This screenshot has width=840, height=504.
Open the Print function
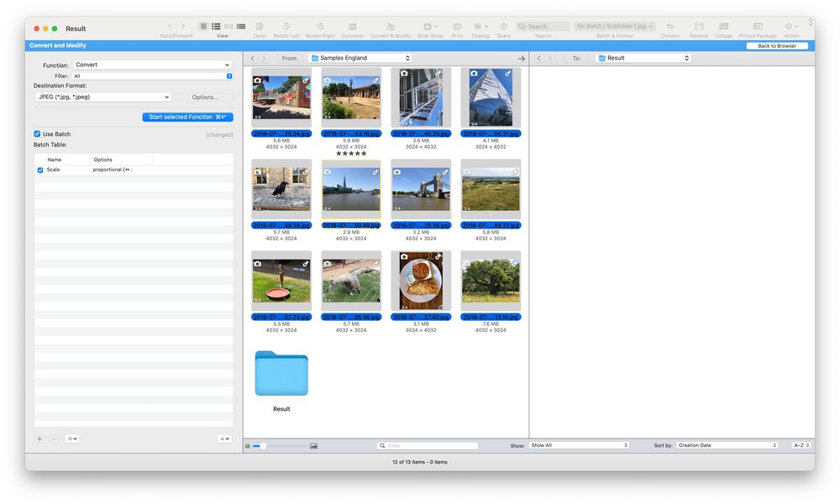[457, 26]
